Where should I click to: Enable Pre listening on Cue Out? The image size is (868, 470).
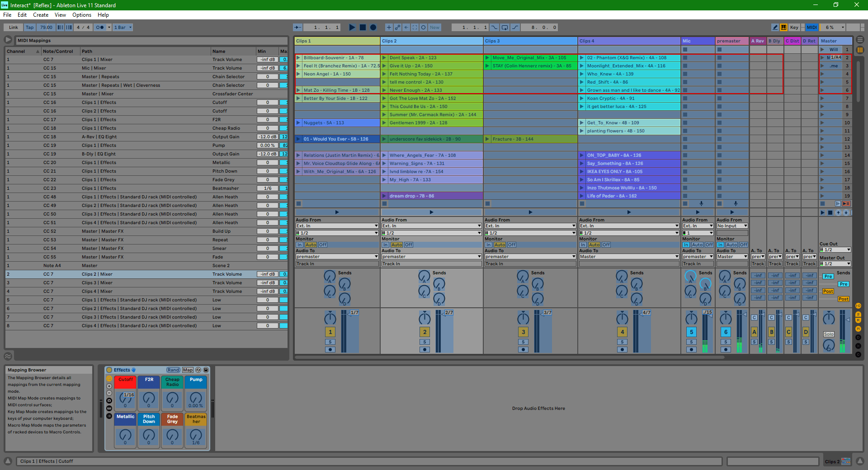[x=828, y=276]
